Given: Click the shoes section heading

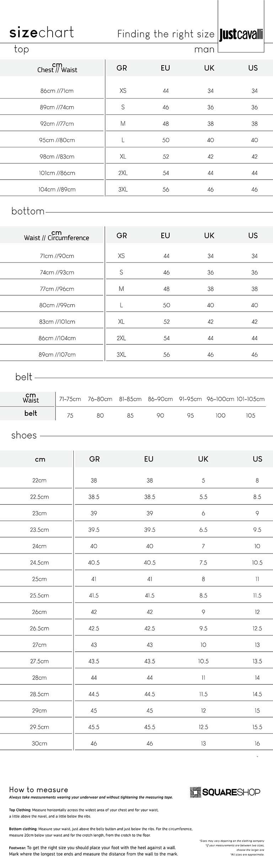Looking at the screenshot, I should coord(24,435).
